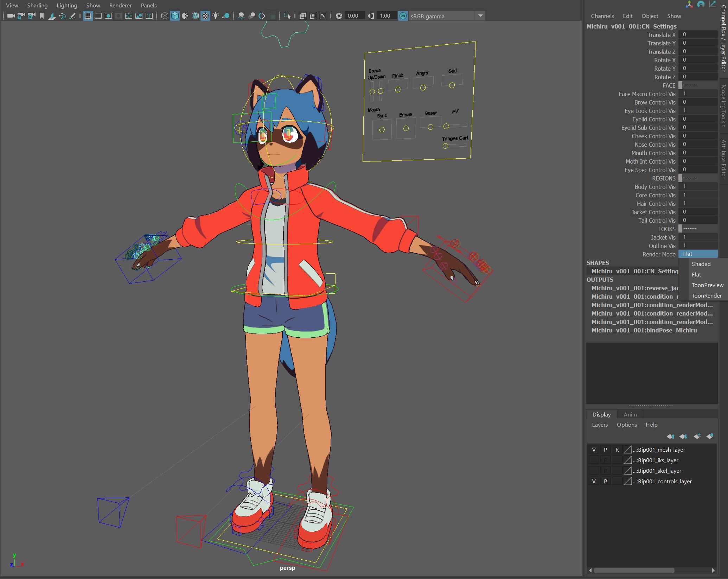Click the Isolate Select icon
Image resolution: width=728 pixels, height=579 pixels.
288,16
